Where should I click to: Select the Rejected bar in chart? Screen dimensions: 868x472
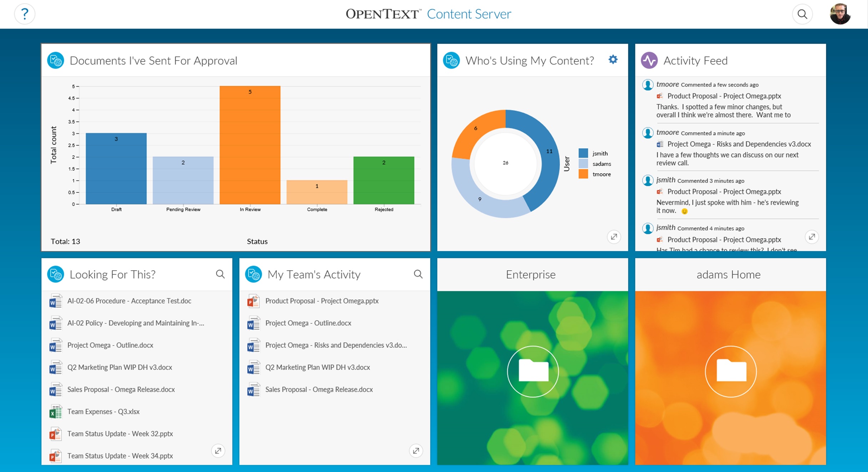384,180
